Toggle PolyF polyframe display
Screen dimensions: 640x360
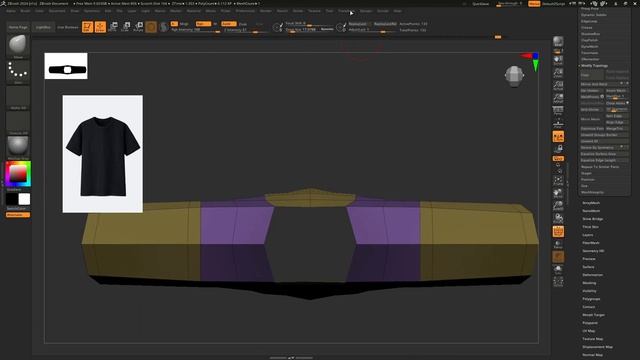(x=558, y=231)
